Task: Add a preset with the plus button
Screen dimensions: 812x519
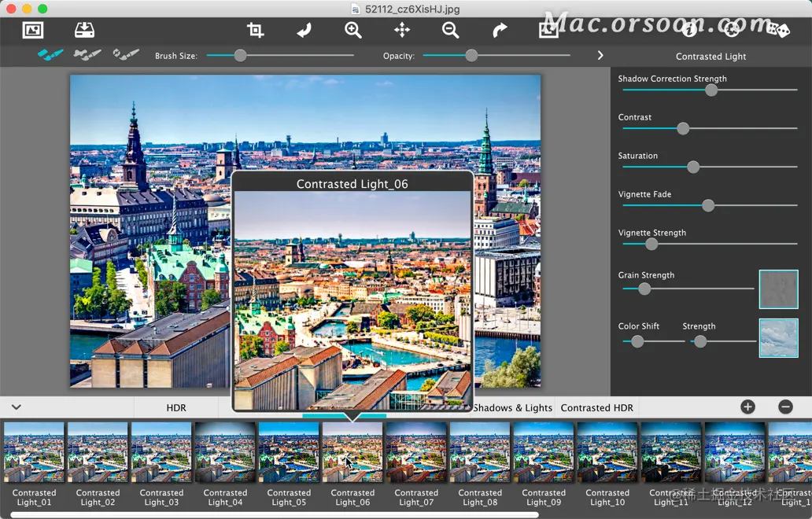Action: 747,407
